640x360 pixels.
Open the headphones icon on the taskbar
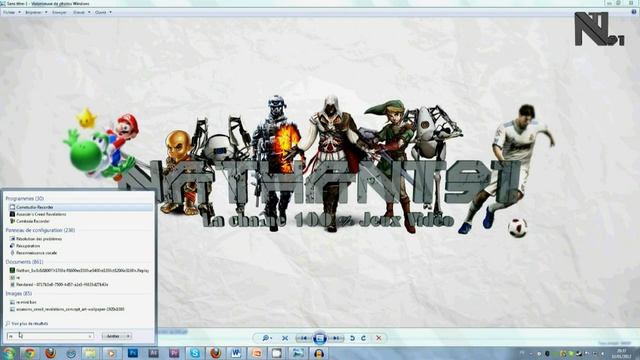click(x=319, y=353)
